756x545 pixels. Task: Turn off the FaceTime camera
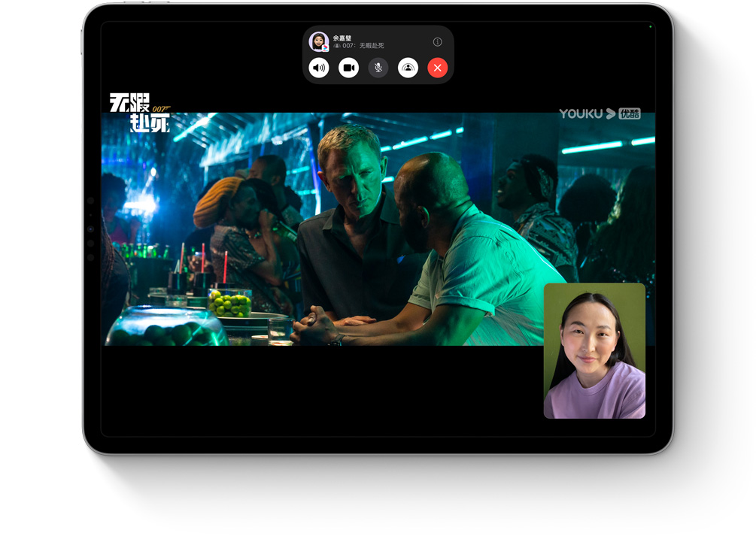coord(348,68)
